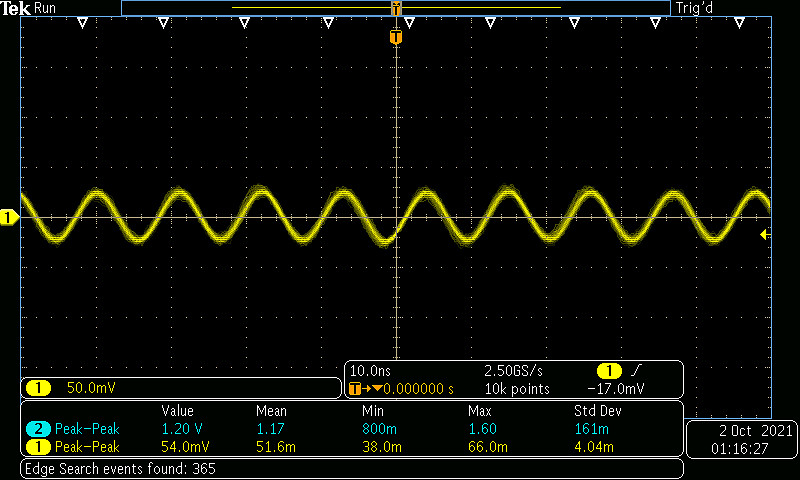The image size is (800, 480).
Task: Click the yellow waveform record overview line
Action: click(x=396, y=8)
